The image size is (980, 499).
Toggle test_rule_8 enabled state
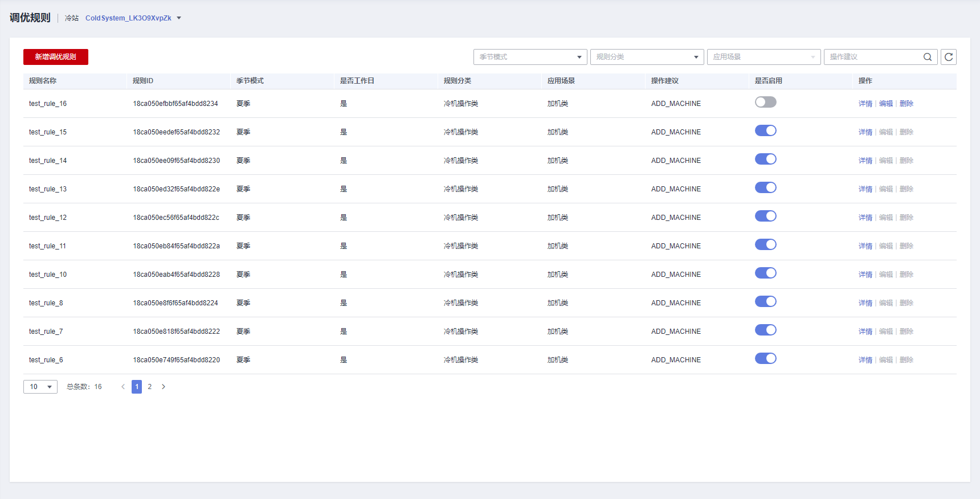click(x=766, y=301)
